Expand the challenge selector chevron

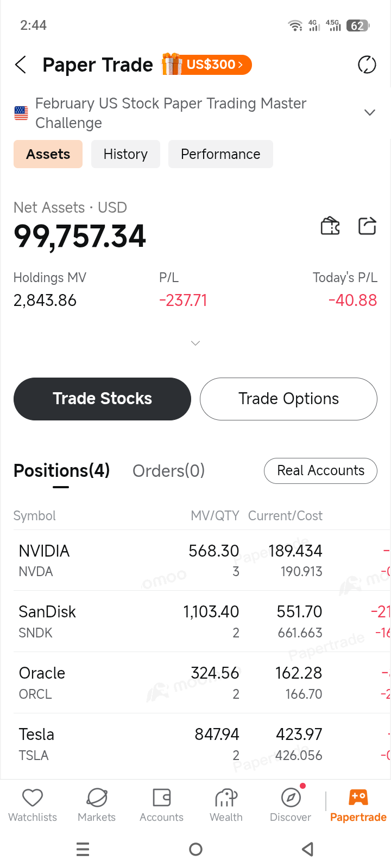[x=370, y=112]
